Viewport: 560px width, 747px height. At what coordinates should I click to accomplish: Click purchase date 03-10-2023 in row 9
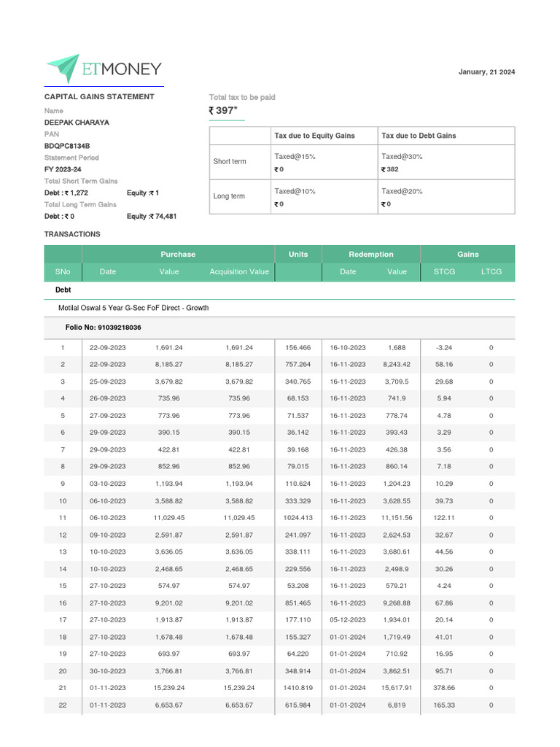pos(108,484)
